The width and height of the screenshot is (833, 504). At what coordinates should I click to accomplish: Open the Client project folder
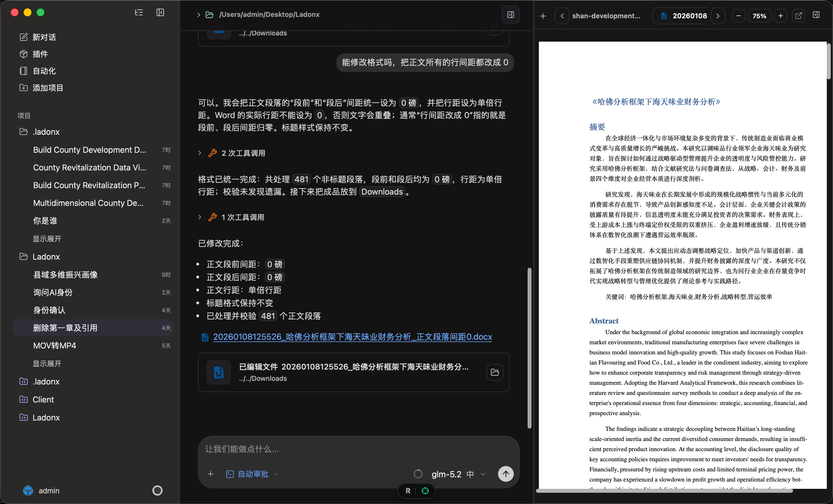click(x=37, y=400)
